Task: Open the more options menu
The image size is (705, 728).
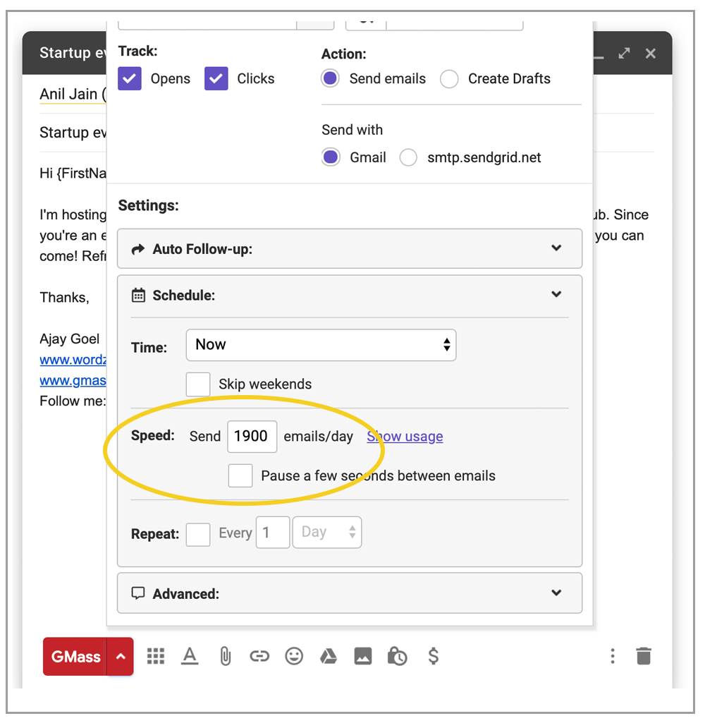Action: click(612, 656)
